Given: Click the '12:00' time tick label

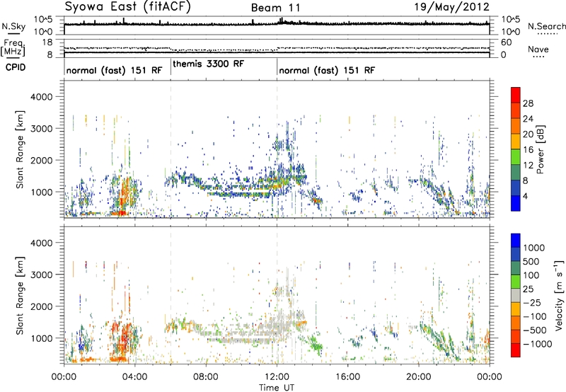Looking at the screenshot, I should (277, 377).
